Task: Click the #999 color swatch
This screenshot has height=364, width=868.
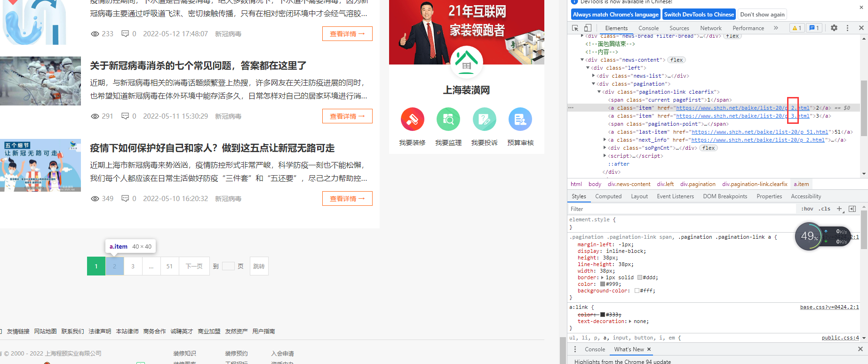Action: point(603,284)
